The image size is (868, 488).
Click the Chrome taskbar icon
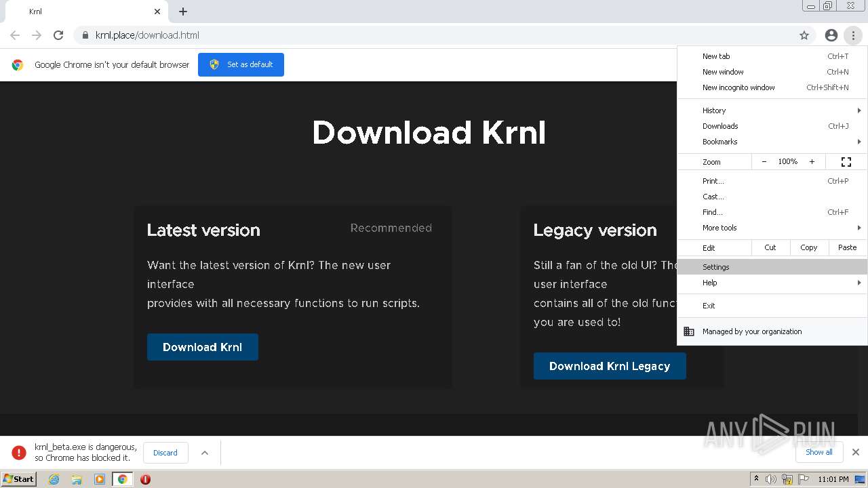[x=123, y=479]
